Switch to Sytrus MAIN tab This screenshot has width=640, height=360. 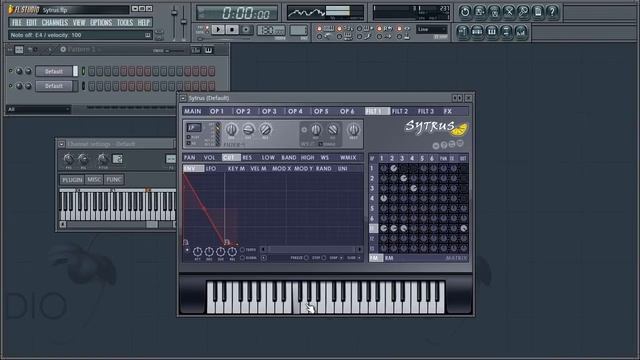tap(193, 111)
